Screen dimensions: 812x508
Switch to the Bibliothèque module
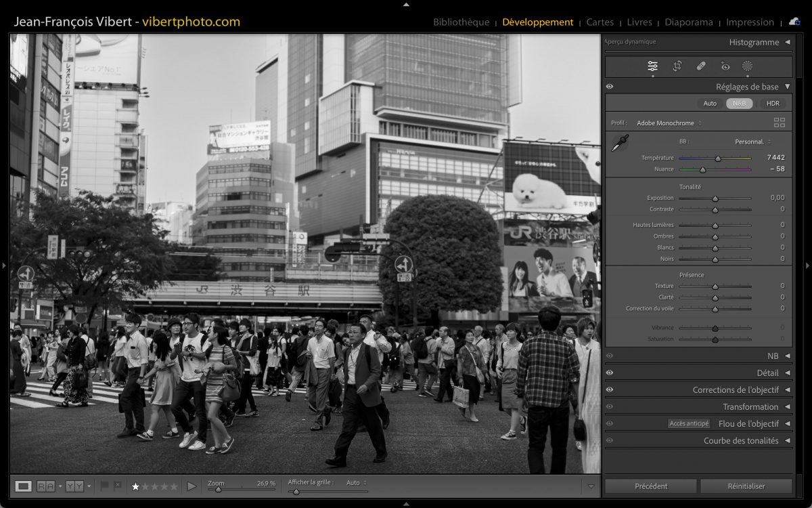point(461,22)
